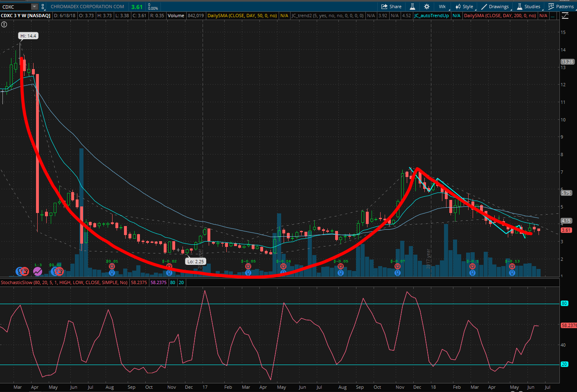Click the StochasticSlow study label
Viewport: 577px width, 392px height.
[64, 282]
